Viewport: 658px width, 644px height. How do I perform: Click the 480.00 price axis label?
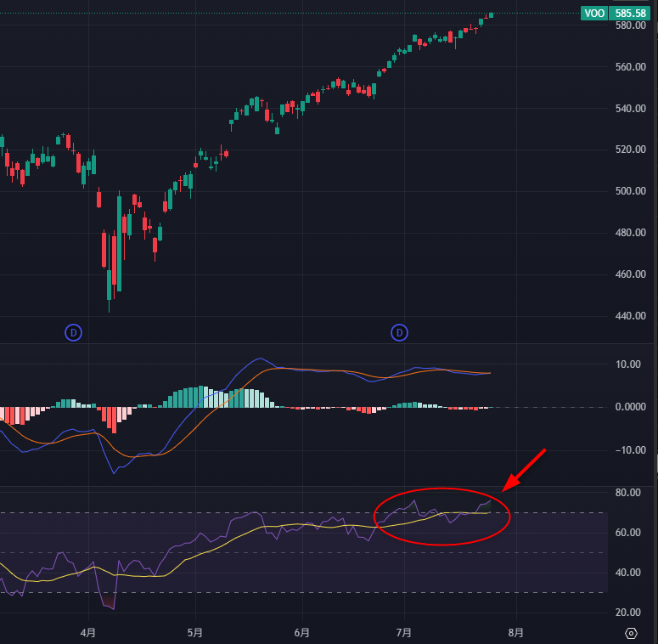[630, 233]
